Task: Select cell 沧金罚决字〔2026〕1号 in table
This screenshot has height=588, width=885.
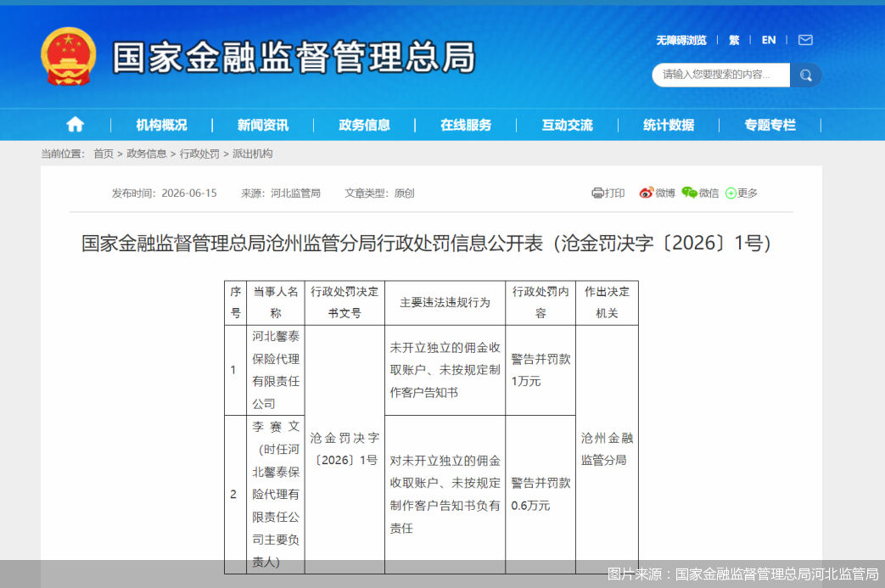Action: pos(344,449)
